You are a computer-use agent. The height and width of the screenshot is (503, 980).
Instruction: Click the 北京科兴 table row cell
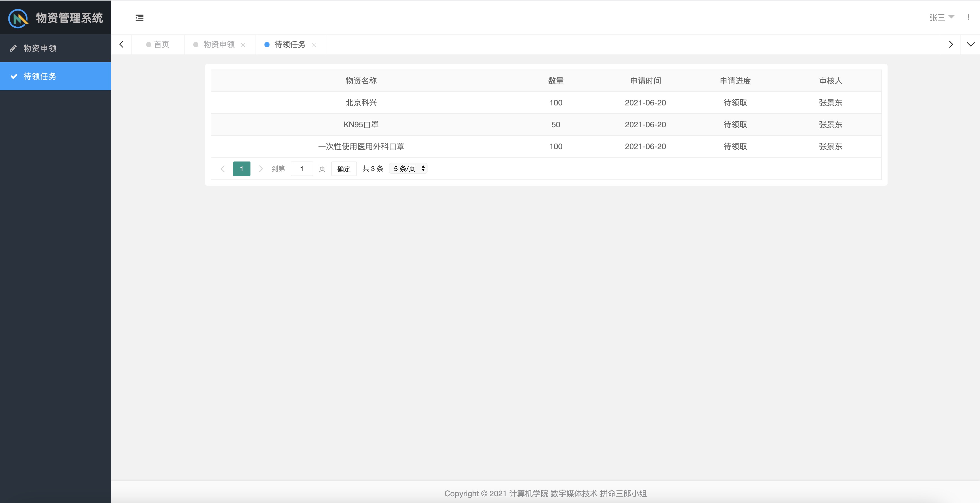tap(361, 103)
